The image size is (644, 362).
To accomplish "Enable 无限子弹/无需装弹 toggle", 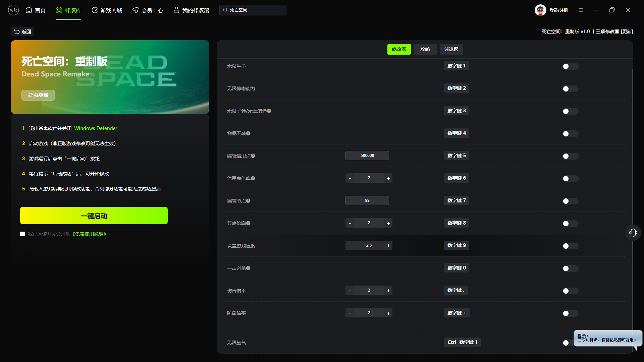I will pyautogui.click(x=570, y=111).
